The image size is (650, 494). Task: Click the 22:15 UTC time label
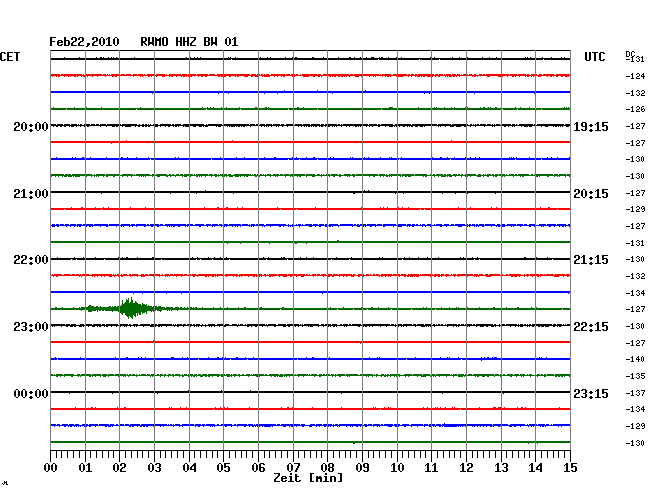coord(591,327)
